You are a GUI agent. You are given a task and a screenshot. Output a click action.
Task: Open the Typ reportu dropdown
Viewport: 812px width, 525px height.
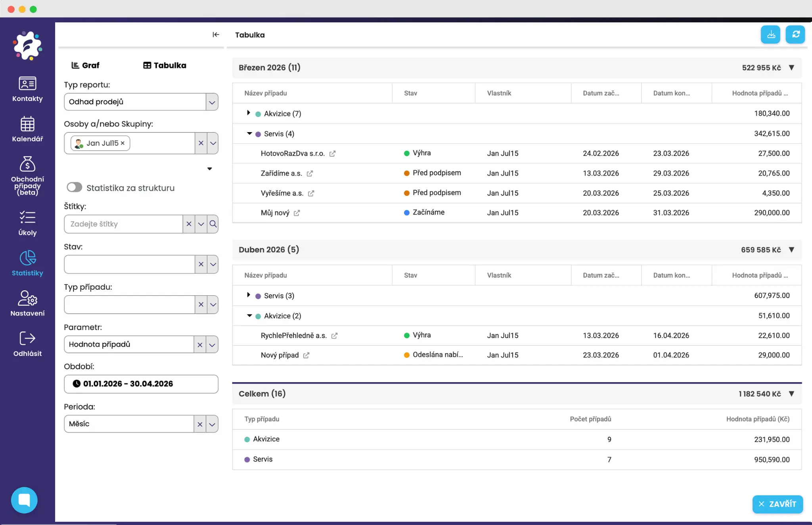[212, 102]
